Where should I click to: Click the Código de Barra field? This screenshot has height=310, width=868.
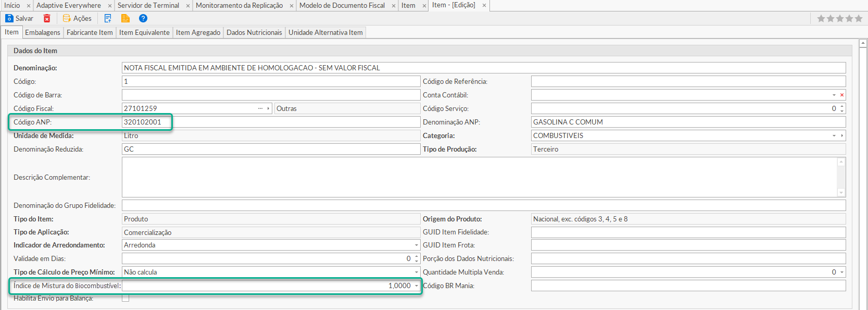coord(271,95)
